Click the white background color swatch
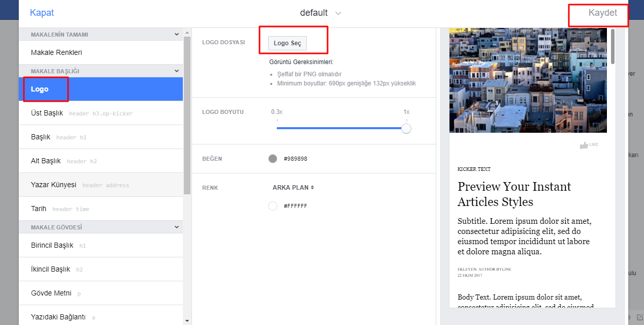The image size is (644, 325). point(273,206)
